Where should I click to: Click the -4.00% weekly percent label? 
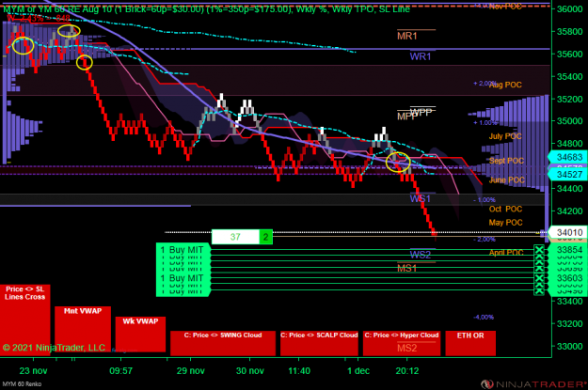point(484,318)
